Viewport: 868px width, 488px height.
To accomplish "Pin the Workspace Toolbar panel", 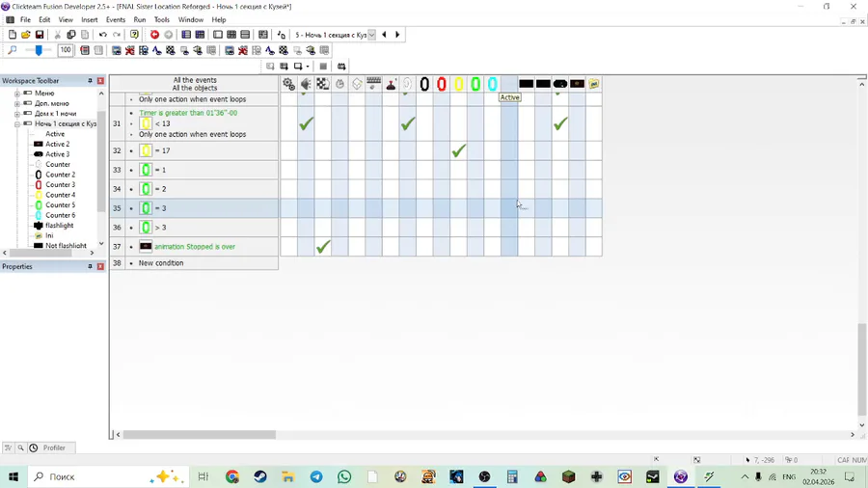I will tap(90, 81).
